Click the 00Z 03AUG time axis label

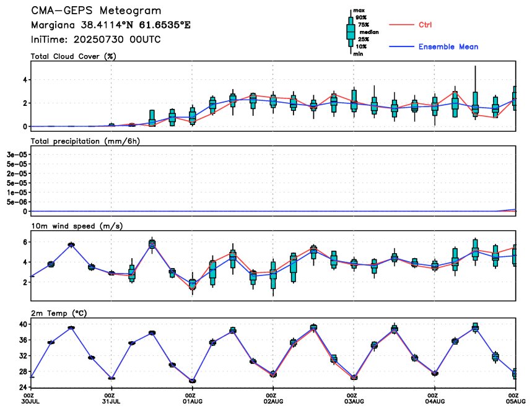click(x=354, y=398)
